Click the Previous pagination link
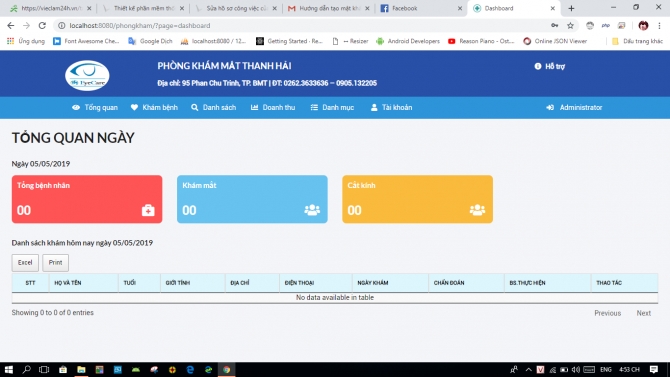This screenshot has width=670, height=377. coord(607,313)
